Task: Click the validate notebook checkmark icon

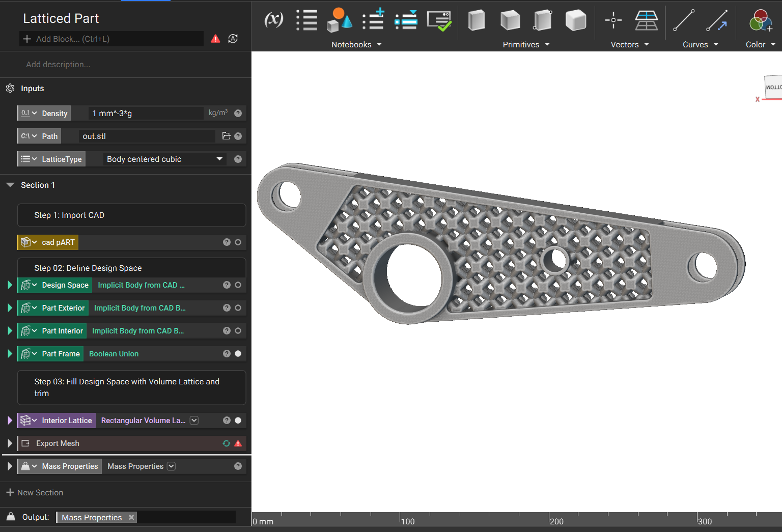Action: coord(439,21)
